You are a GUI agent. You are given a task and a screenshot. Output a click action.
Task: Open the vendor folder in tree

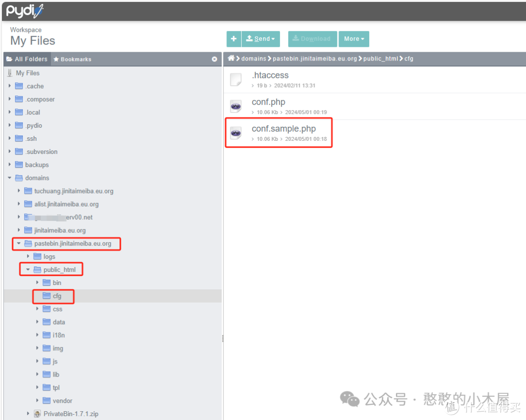point(62,401)
